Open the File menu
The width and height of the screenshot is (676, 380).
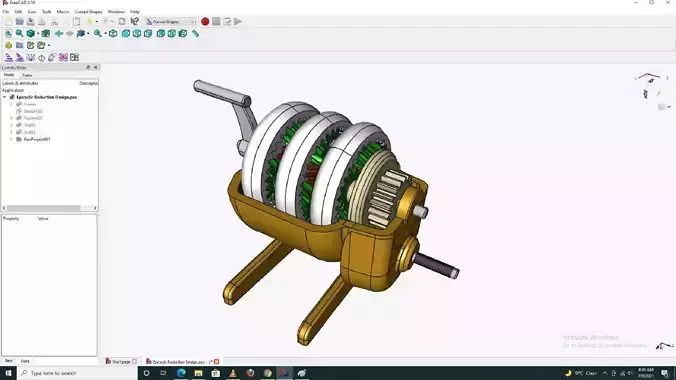(x=6, y=12)
